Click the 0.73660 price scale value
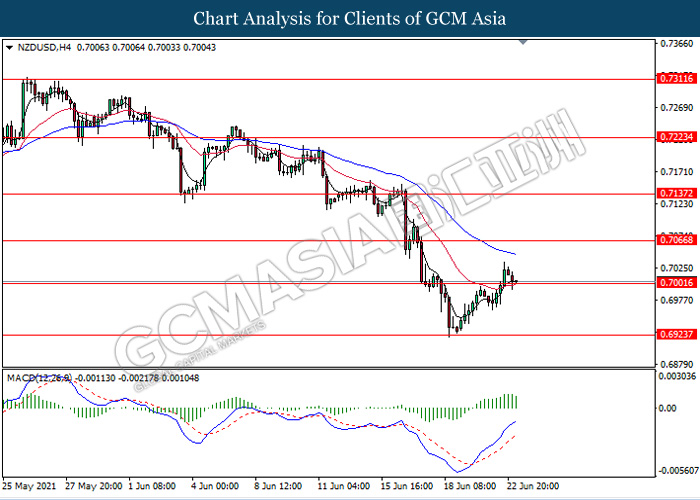700x500 pixels. tap(677, 44)
